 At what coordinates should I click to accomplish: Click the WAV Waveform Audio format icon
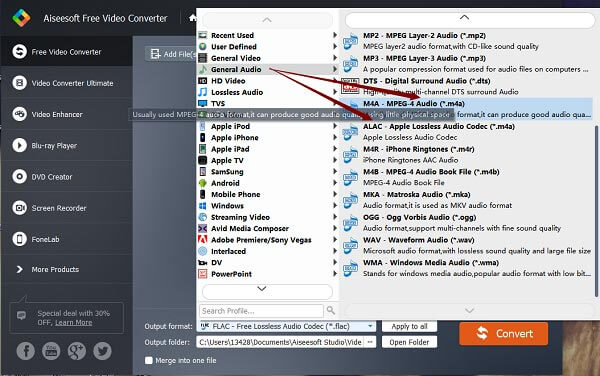coord(350,246)
